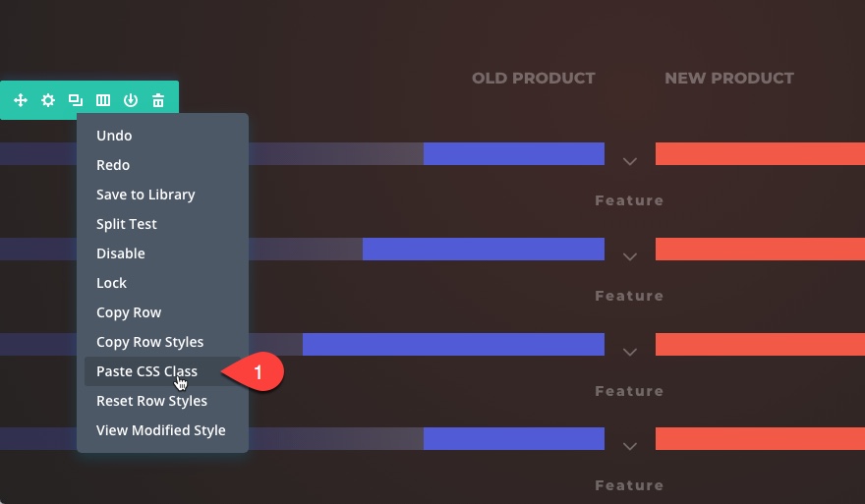865x504 pixels.
Task: Click the change column structure icon
Action: [x=102, y=100]
